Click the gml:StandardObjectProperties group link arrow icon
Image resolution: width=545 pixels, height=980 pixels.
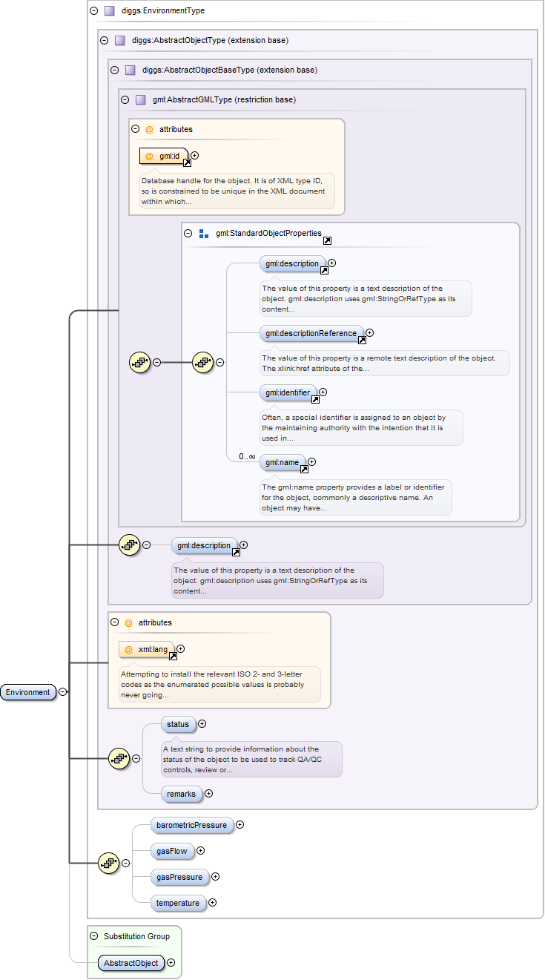[x=327, y=240]
